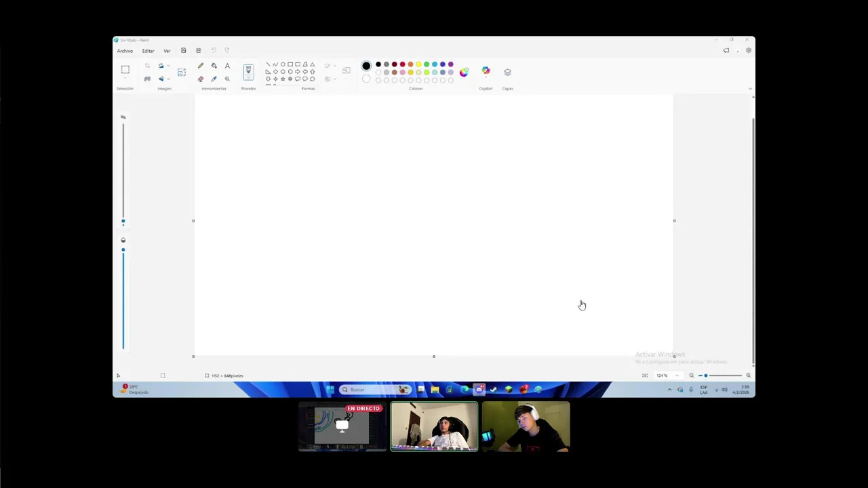
Task: Open the Editar menu
Action: 148,51
